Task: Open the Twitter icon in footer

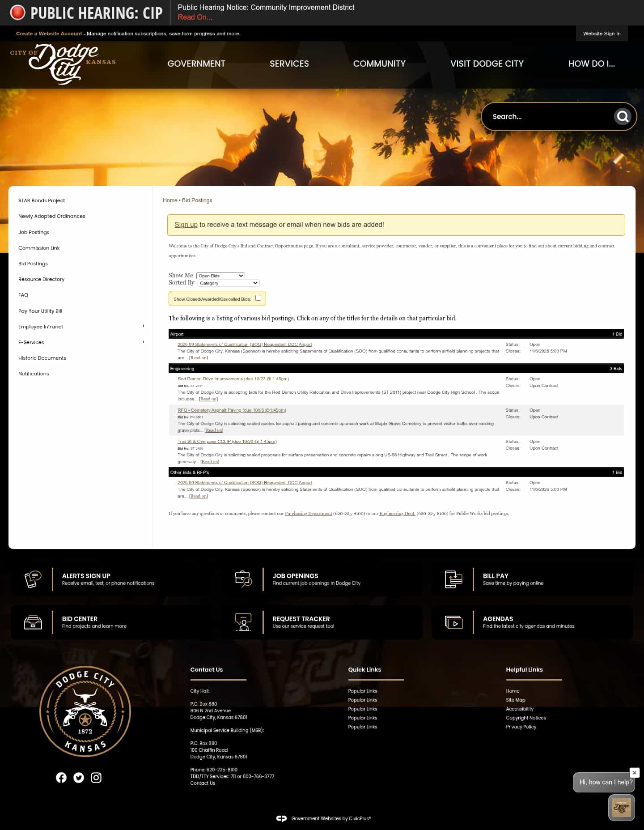Action: pyautogui.click(x=79, y=778)
